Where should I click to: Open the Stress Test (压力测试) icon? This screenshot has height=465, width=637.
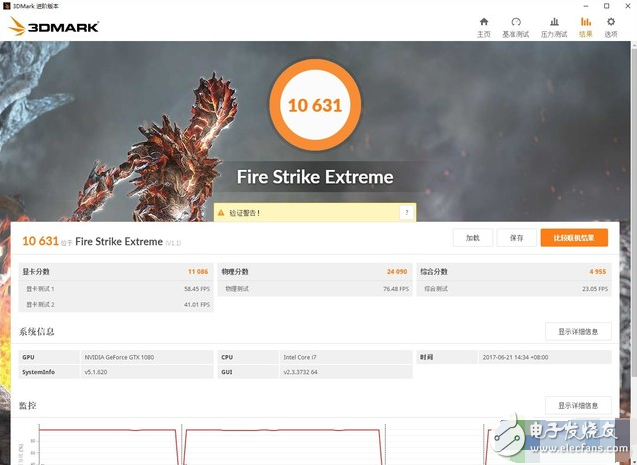(x=554, y=22)
